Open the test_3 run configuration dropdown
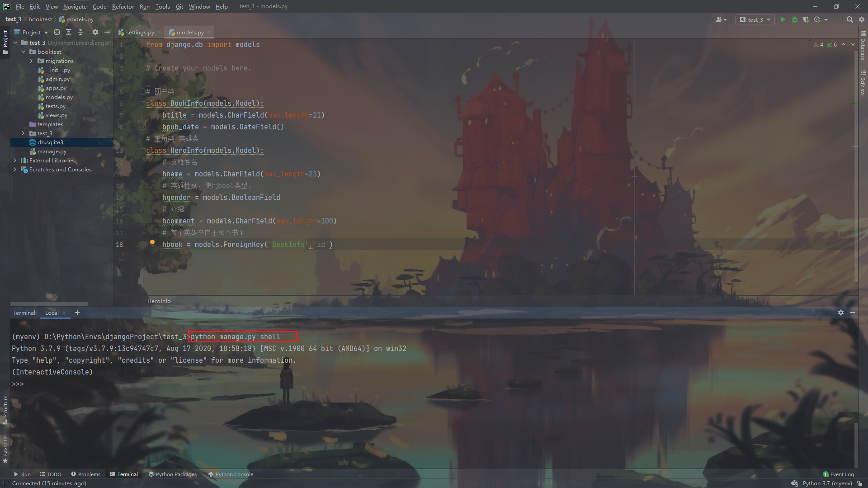The image size is (868, 488). click(755, 19)
